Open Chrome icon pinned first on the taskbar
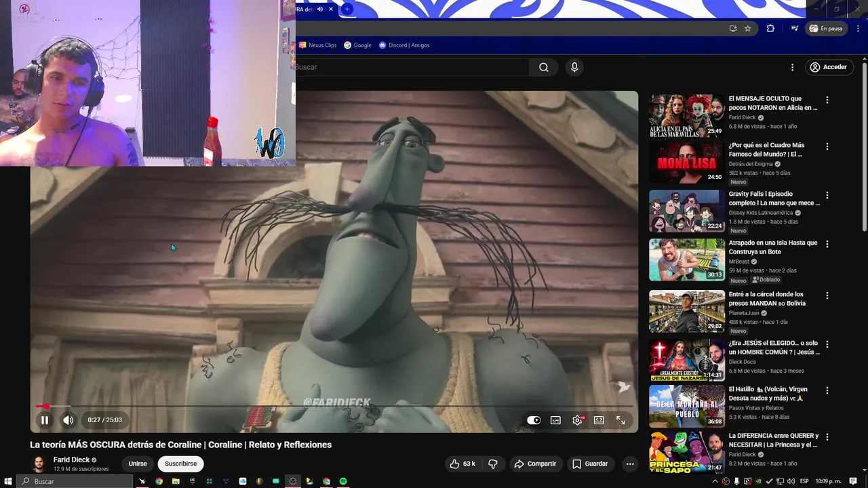Image resolution: width=868 pixels, height=488 pixels. (x=159, y=481)
